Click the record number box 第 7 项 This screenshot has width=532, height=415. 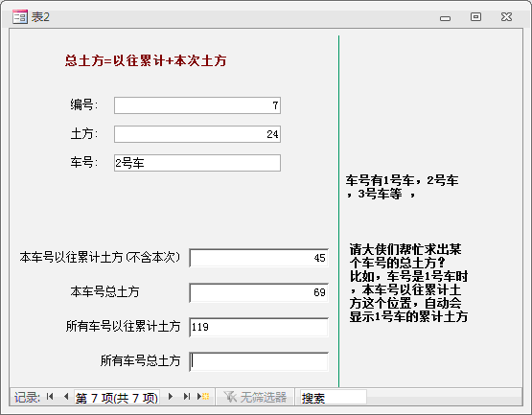pyautogui.click(x=117, y=397)
